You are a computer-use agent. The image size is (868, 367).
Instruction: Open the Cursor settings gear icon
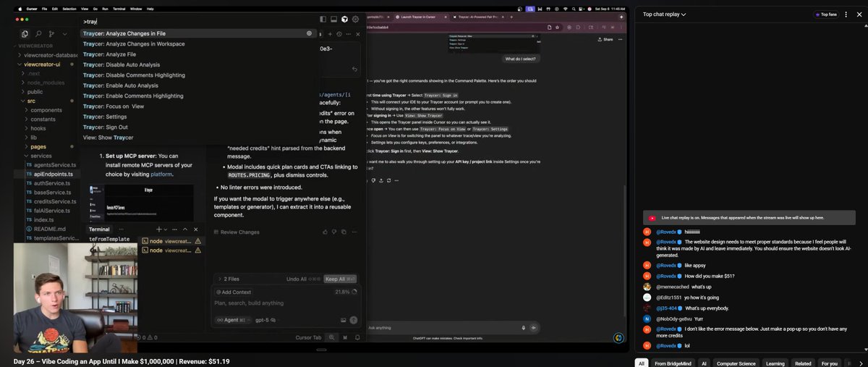pyautogui.click(x=355, y=20)
